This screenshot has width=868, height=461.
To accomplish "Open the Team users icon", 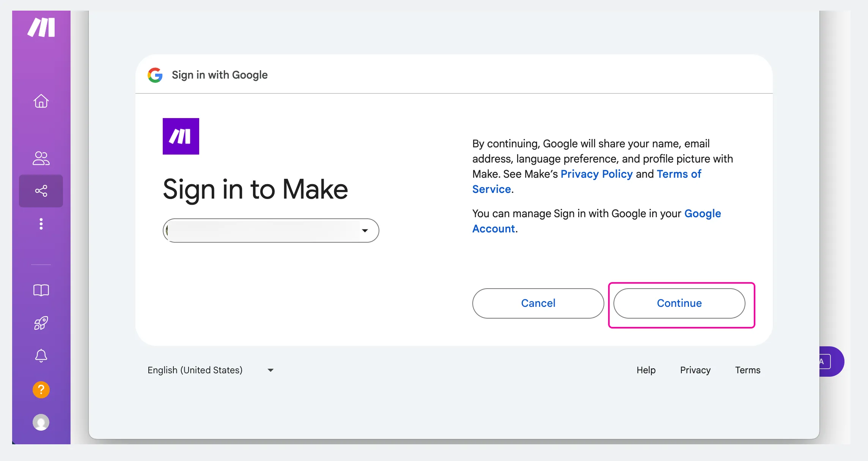I will tap(41, 158).
